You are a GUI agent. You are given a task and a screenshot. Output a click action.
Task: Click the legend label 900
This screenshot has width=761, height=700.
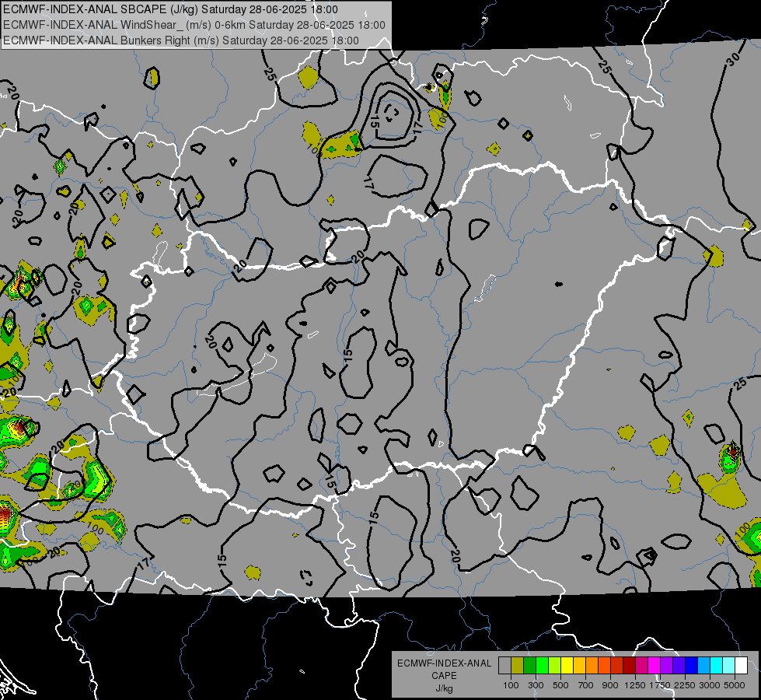(610, 685)
